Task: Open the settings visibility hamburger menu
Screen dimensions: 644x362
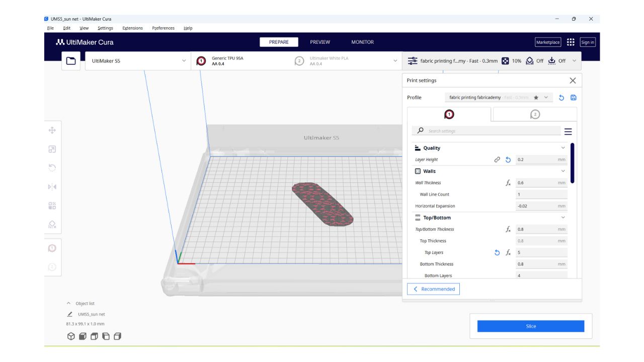Action: tap(568, 132)
